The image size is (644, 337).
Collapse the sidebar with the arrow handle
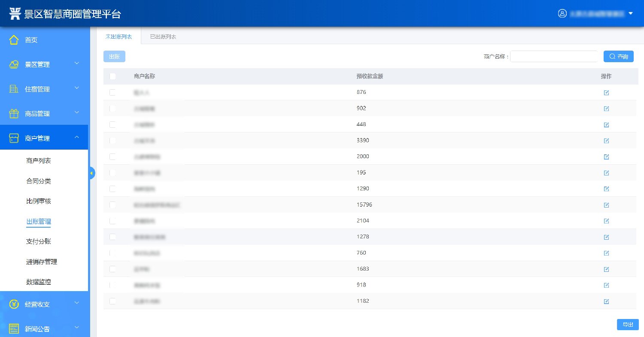click(91, 173)
